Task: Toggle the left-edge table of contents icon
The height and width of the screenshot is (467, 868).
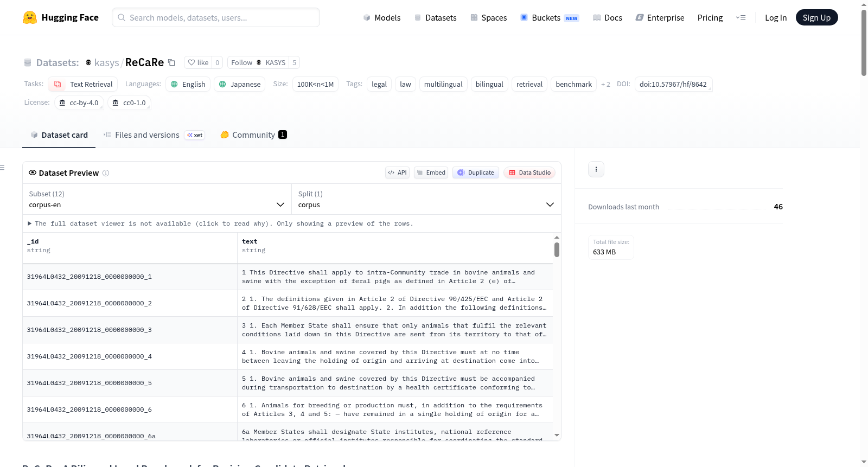Action: [2, 168]
